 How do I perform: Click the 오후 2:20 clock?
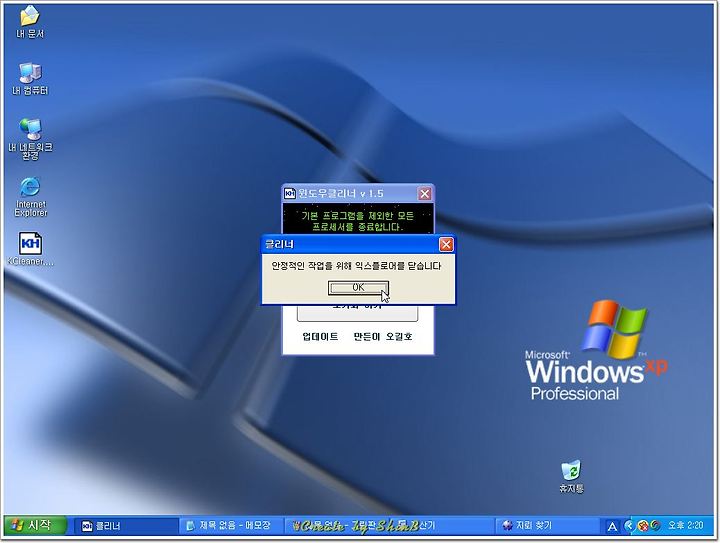pos(686,526)
